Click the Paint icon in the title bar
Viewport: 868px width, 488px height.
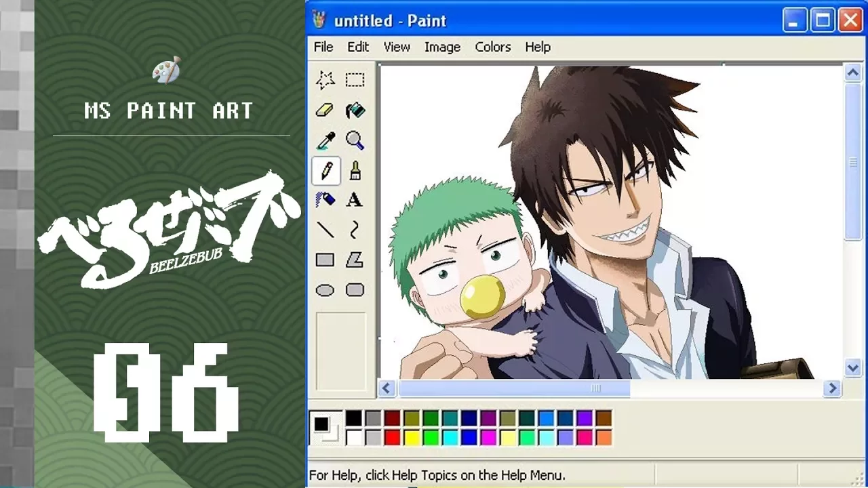point(318,20)
